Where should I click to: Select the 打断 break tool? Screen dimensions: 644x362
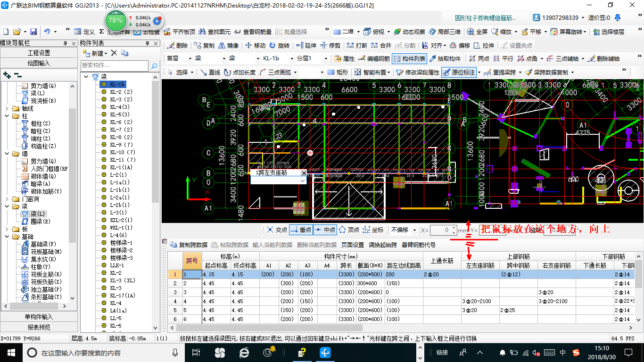(357, 45)
